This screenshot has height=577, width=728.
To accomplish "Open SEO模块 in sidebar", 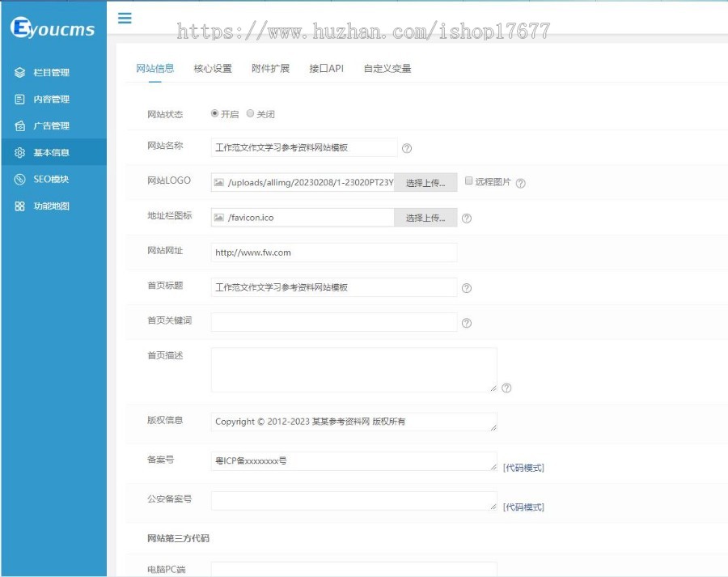I will [53, 179].
